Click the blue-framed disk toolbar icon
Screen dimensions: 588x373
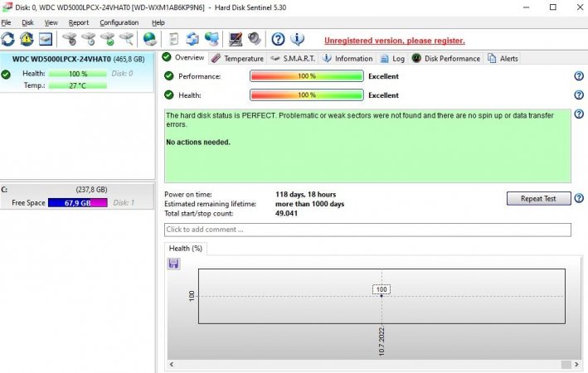[x=46, y=39]
